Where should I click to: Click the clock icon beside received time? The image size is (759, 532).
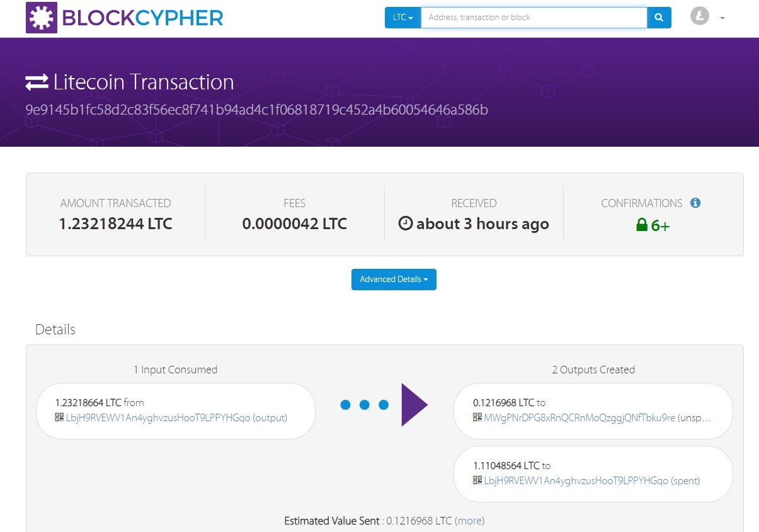pos(406,224)
